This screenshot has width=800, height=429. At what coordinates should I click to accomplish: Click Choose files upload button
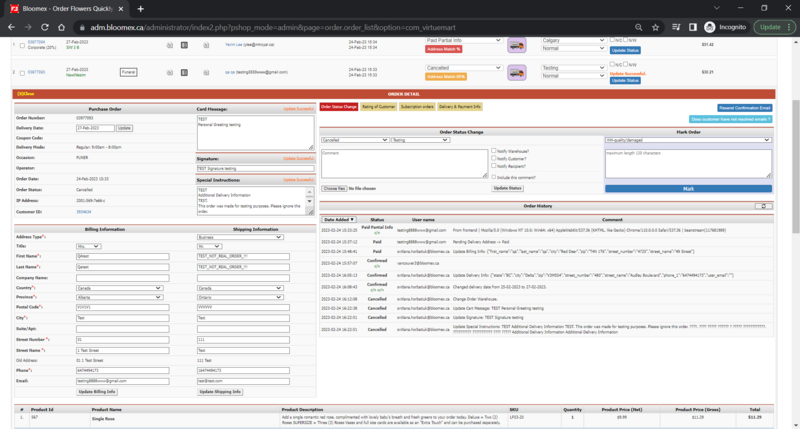[334, 188]
